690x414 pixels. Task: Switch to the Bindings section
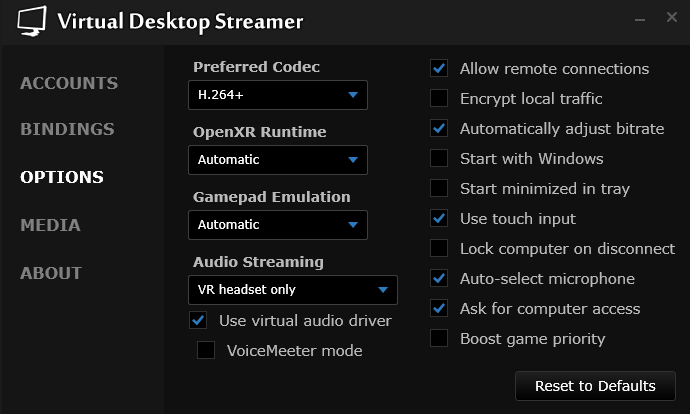(67, 129)
